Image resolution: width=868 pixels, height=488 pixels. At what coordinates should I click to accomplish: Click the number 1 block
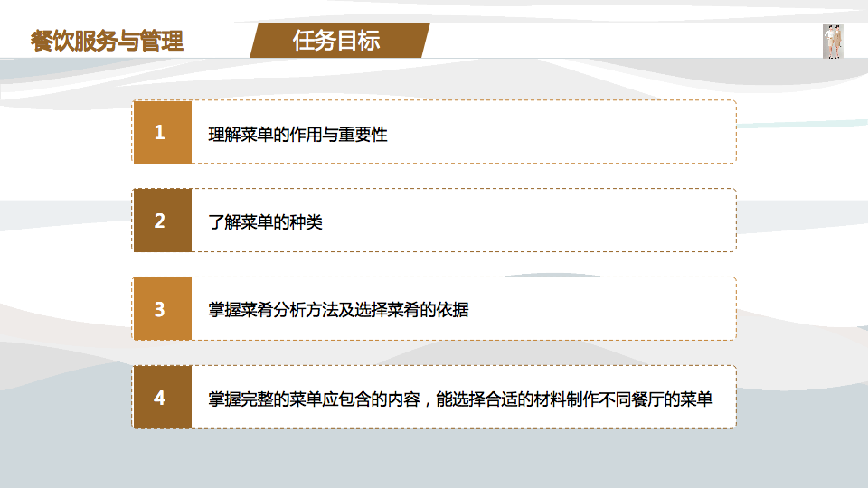pyautogui.click(x=162, y=132)
